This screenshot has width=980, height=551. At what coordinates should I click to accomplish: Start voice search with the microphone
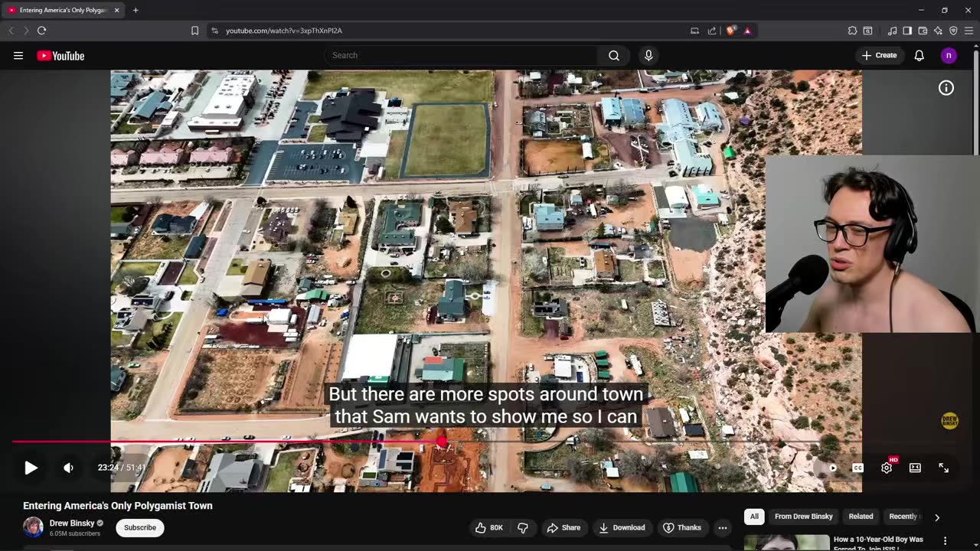[648, 55]
